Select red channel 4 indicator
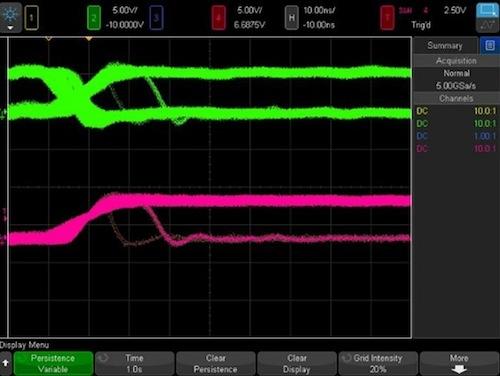The width and height of the screenshot is (500, 376). [x=218, y=18]
